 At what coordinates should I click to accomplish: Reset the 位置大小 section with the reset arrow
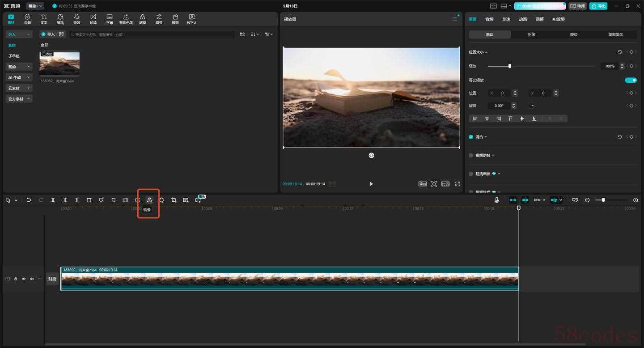[x=619, y=52]
